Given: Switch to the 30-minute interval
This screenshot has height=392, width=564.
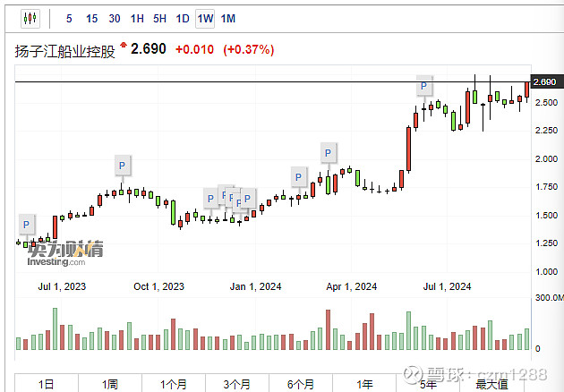Looking at the screenshot, I should tap(115, 18).
